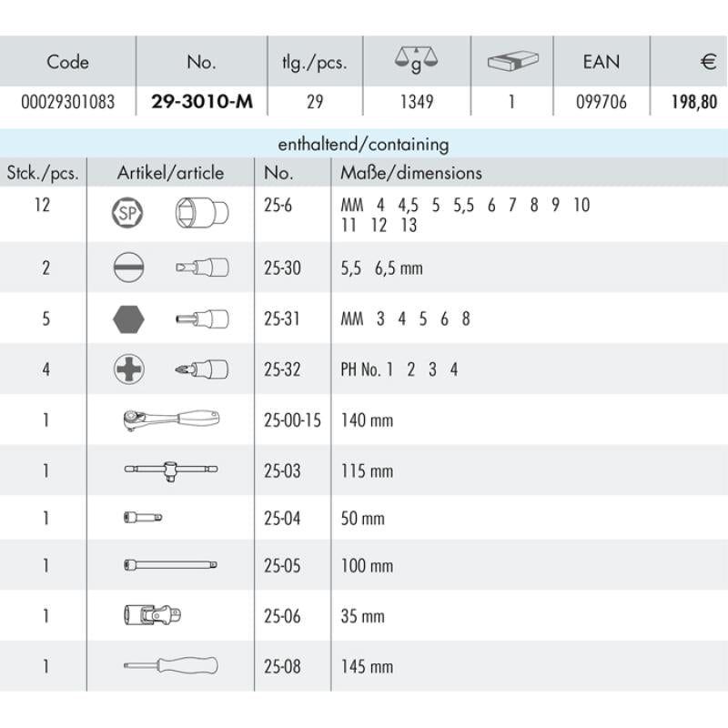
Task: Click the product code 00029301083
Action: tap(68, 102)
